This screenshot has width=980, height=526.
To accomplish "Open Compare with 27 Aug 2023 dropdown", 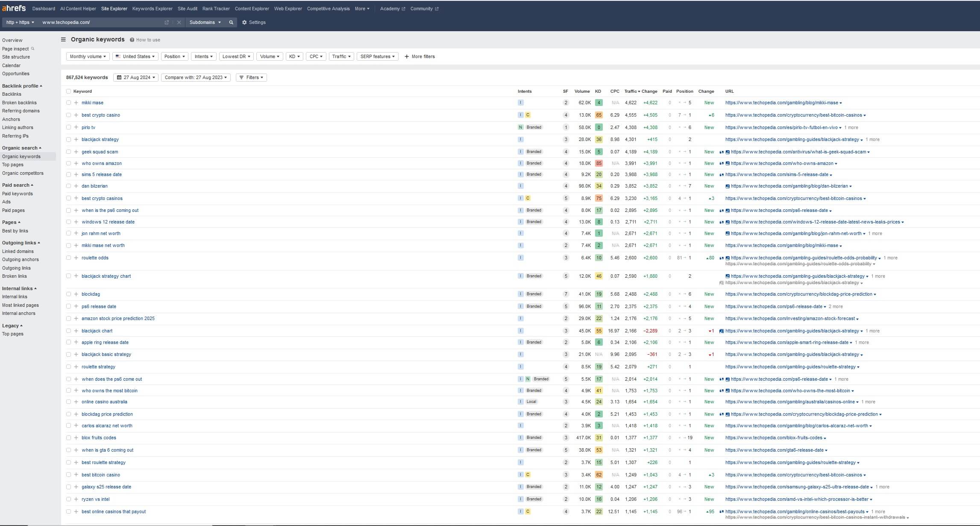I will click(196, 77).
